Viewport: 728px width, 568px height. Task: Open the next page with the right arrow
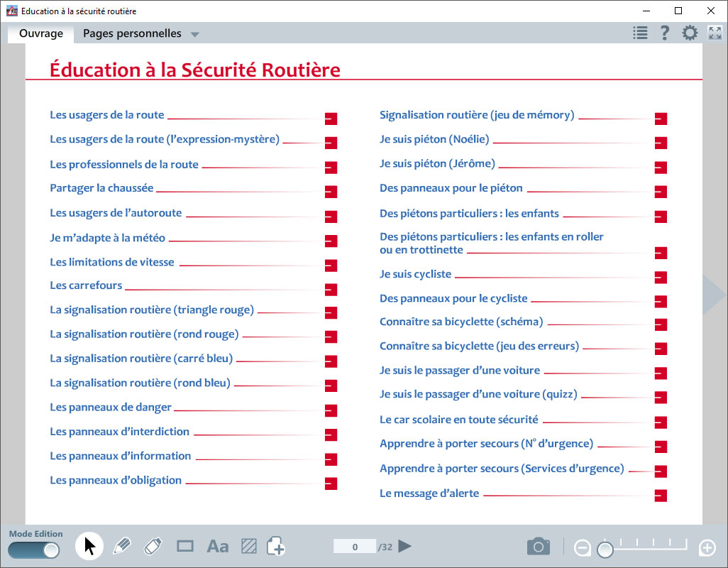tap(404, 546)
